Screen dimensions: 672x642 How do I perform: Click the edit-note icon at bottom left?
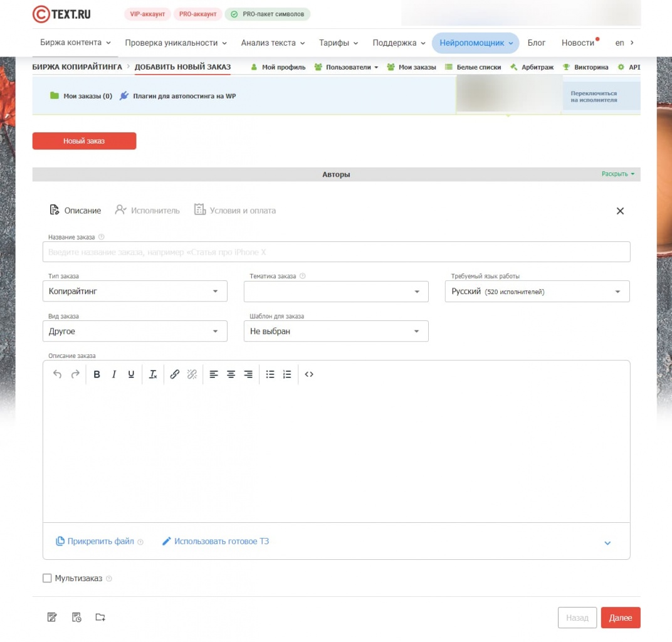52,617
